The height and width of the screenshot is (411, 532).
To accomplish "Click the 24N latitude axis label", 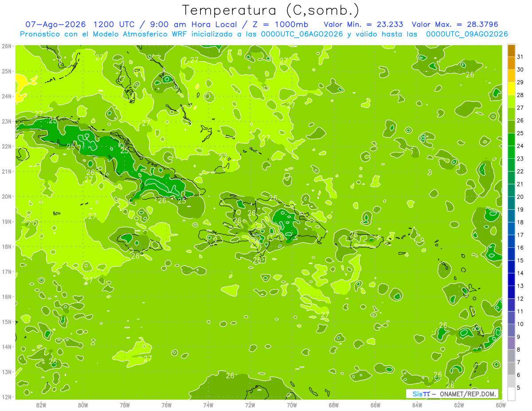I will (x=7, y=96).
